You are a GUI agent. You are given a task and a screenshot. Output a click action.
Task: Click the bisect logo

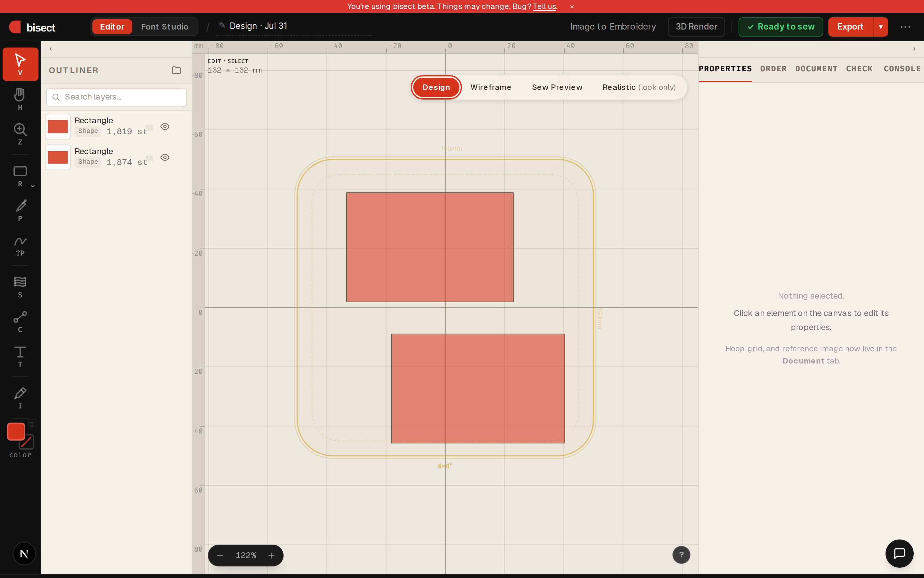(x=32, y=27)
